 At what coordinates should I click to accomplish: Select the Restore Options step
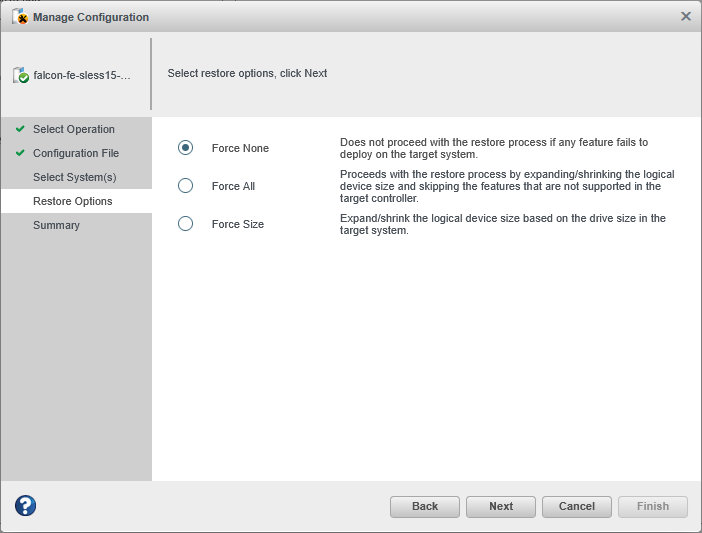(73, 201)
